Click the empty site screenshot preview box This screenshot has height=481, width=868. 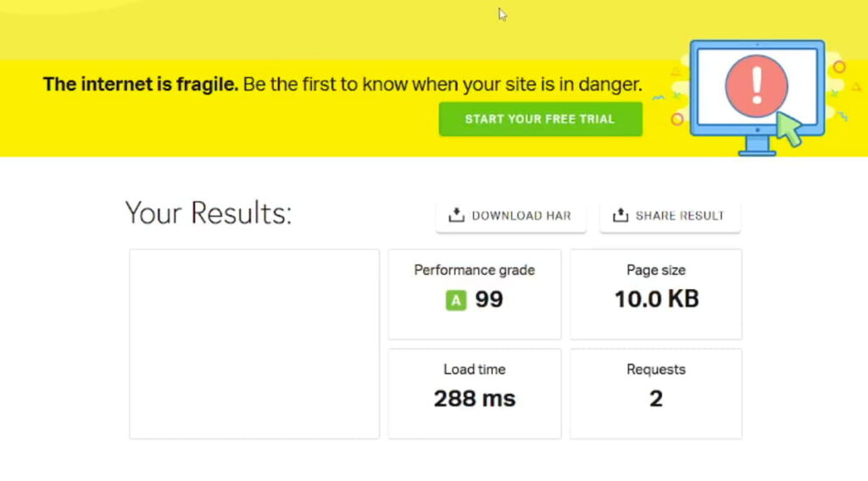pos(254,344)
